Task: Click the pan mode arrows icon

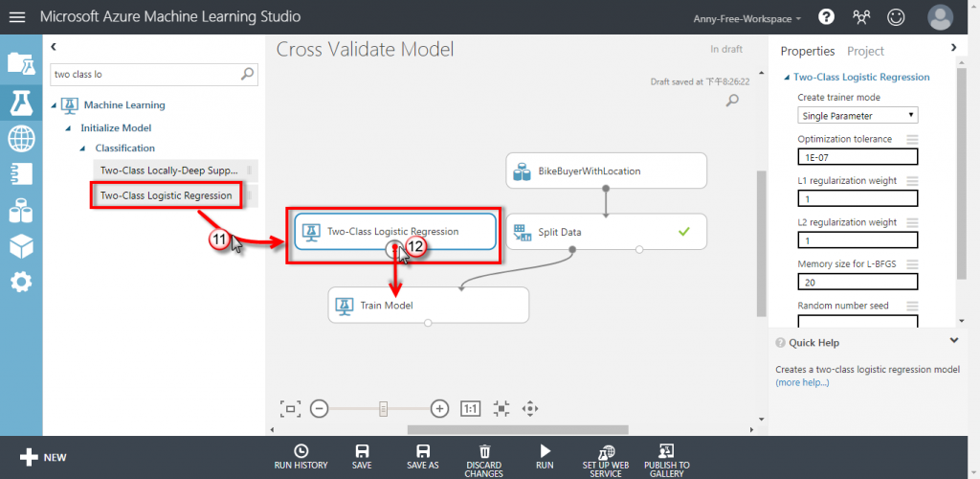Action: tap(530, 409)
